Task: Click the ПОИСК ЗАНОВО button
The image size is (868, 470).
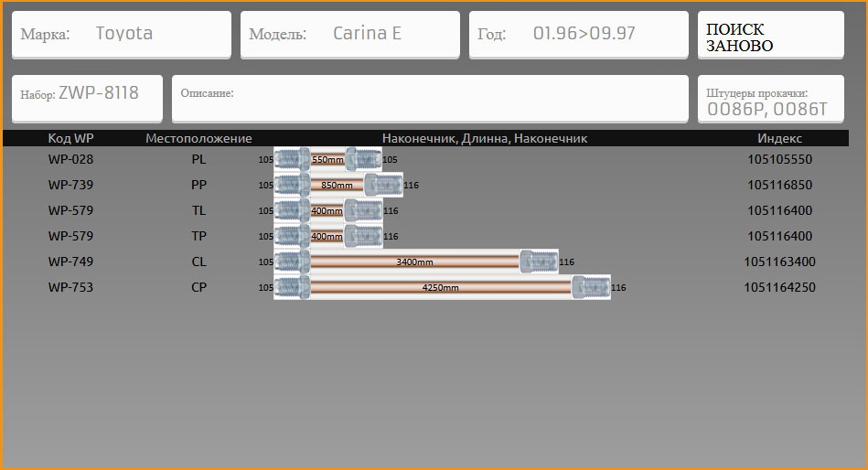Action: point(770,36)
